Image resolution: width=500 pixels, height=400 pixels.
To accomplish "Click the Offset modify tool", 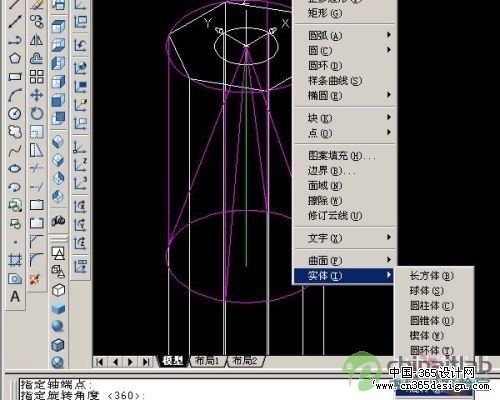I will (36, 58).
